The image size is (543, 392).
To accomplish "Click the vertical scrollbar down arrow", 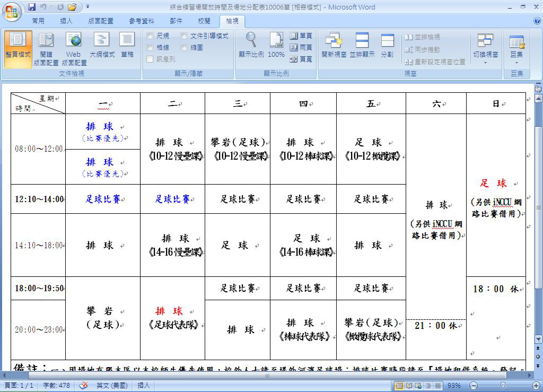I will pyautogui.click(x=538, y=339).
